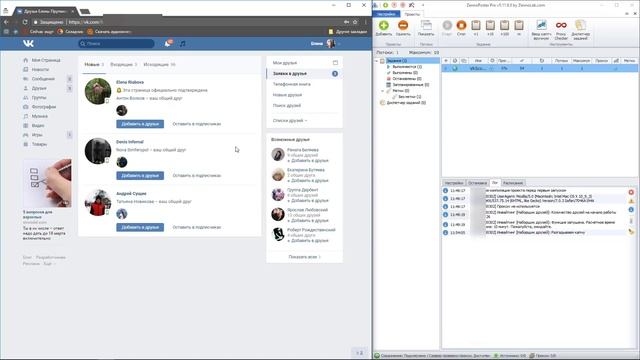Switch to the Проекты ribbon tab
Image resolution: width=640 pixels, height=360 pixels.
pyautogui.click(x=412, y=14)
